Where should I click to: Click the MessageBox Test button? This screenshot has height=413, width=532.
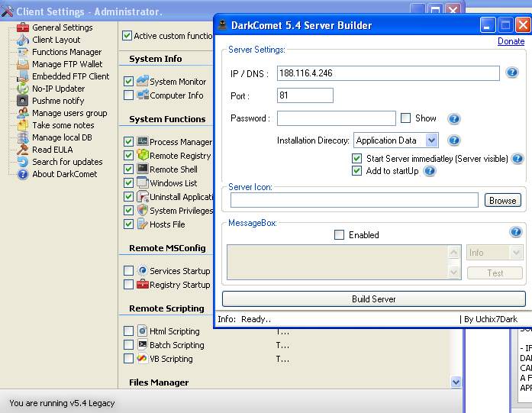[x=495, y=273]
